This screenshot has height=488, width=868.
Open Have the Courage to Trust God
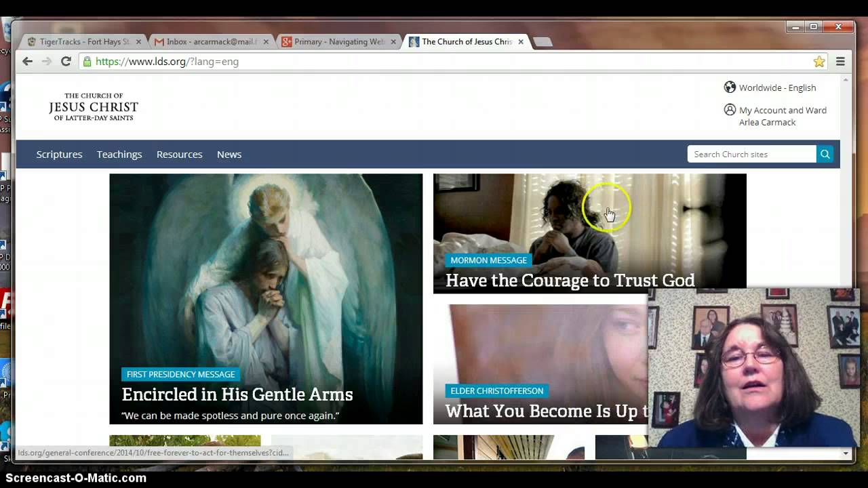tap(570, 280)
